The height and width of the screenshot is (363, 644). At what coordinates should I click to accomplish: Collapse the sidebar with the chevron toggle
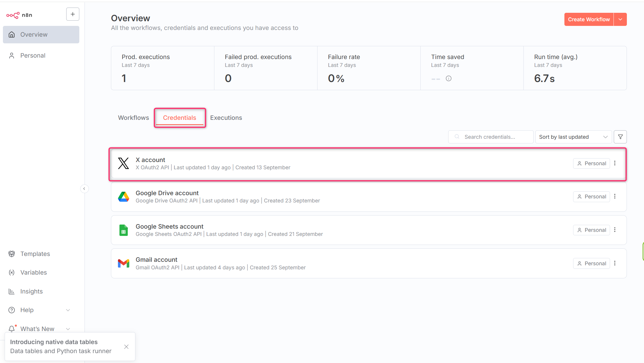(x=84, y=189)
